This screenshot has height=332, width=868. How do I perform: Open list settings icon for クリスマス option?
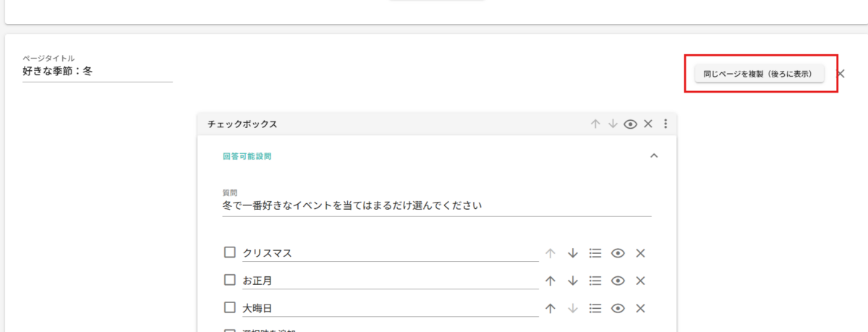click(x=595, y=253)
